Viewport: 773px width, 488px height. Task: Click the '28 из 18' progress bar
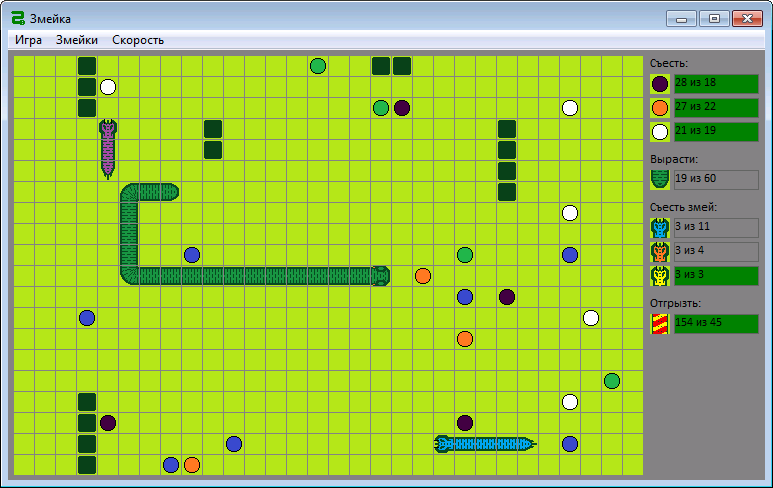716,84
